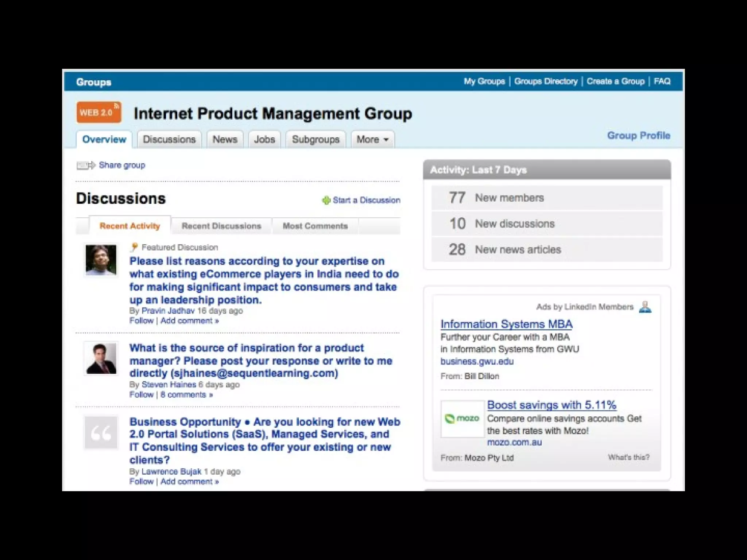Click Groups Directory in the top bar
Image resolution: width=747 pixels, height=560 pixels.
coord(546,81)
